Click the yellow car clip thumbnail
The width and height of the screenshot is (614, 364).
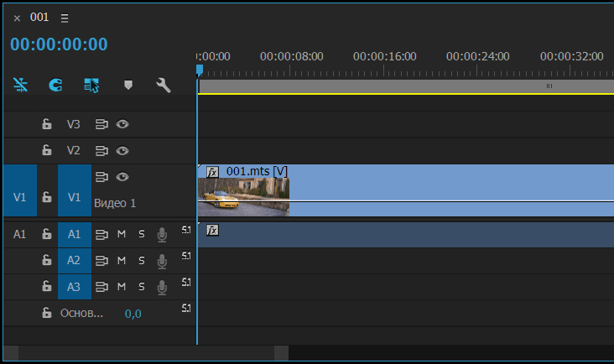(243, 197)
